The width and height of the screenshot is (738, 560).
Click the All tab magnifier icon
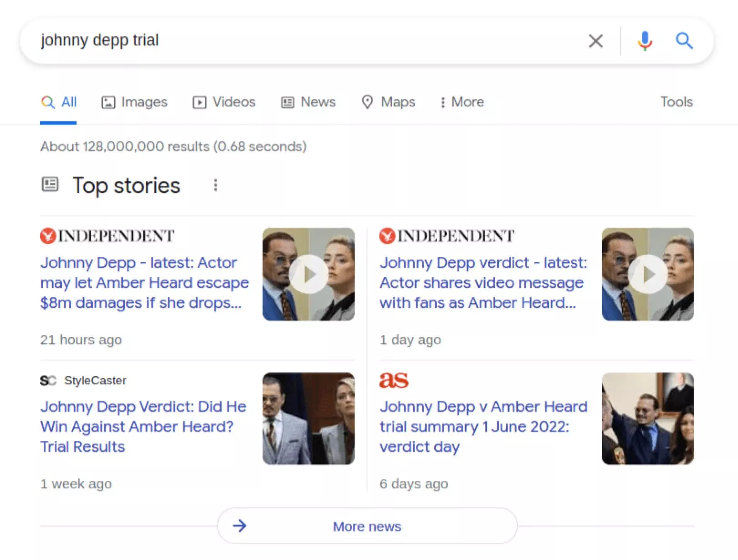48,102
